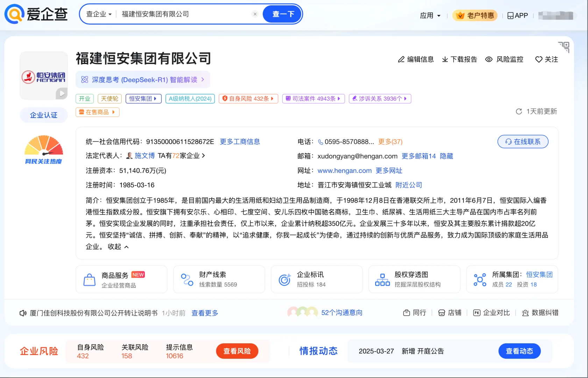588x378 pixels.
Task: Click the Aiqicha logo icon
Action: tap(14, 14)
